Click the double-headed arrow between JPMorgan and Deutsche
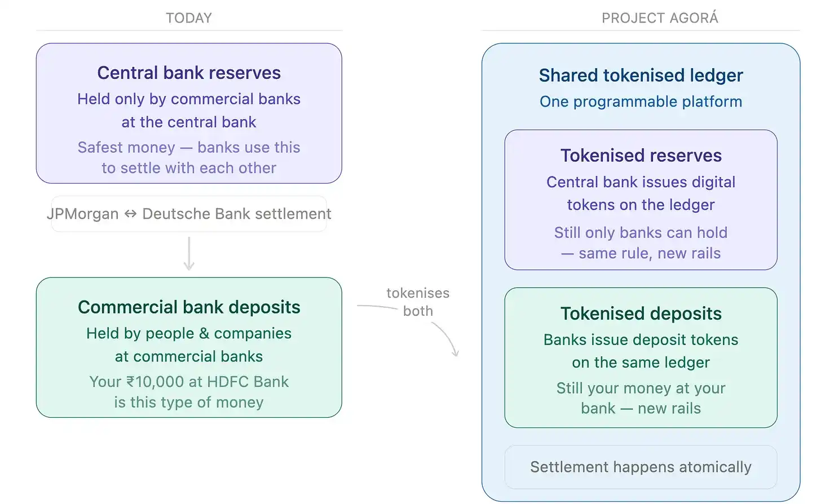 [130, 214]
